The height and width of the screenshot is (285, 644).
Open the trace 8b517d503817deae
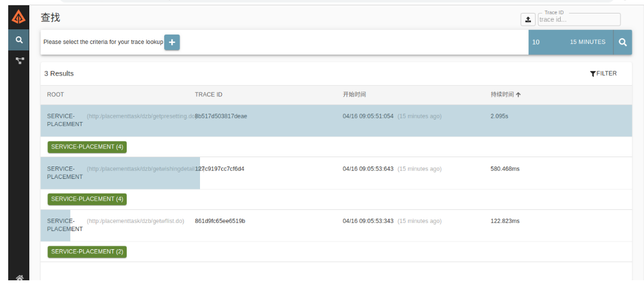[x=221, y=116]
